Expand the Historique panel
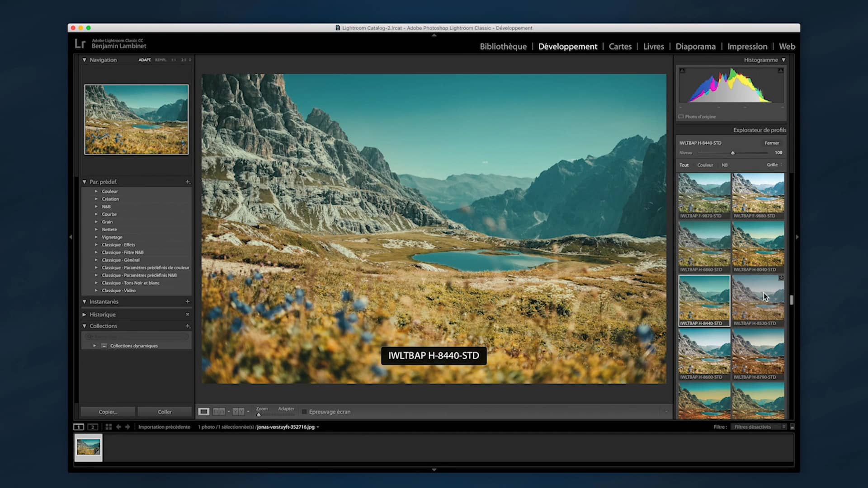The height and width of the screenshot is (488, 868). (x=84, y=314)
